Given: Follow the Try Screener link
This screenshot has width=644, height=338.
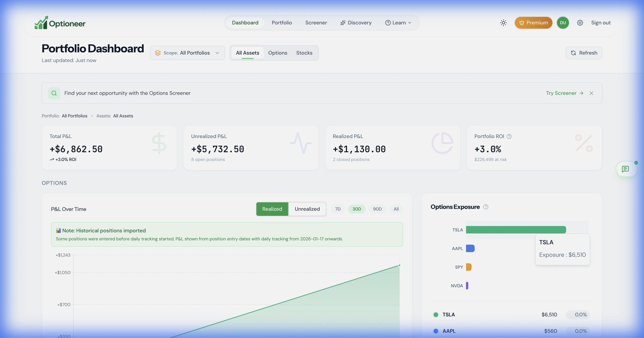Looking at the screenshot, I should tap(564, 93).
